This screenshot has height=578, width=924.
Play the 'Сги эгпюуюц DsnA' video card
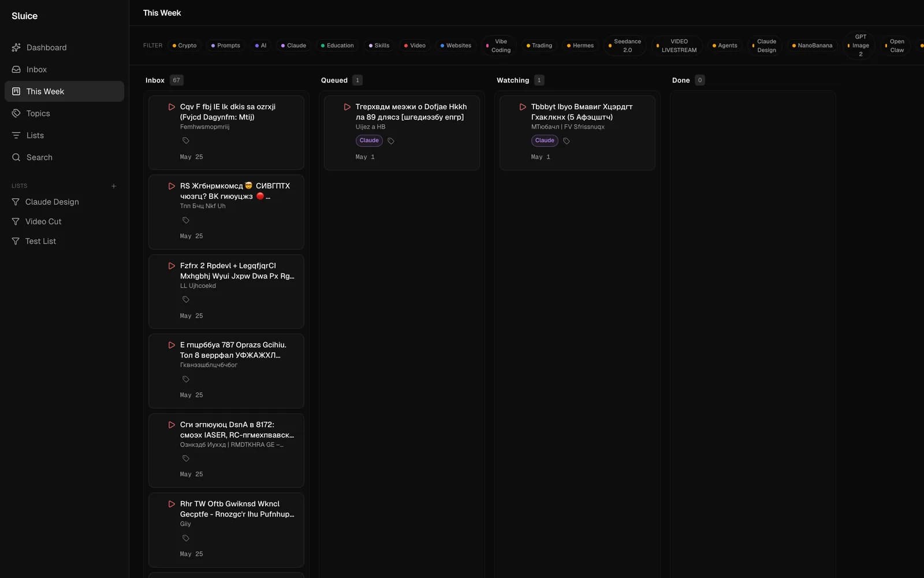(x=172, y=425)
